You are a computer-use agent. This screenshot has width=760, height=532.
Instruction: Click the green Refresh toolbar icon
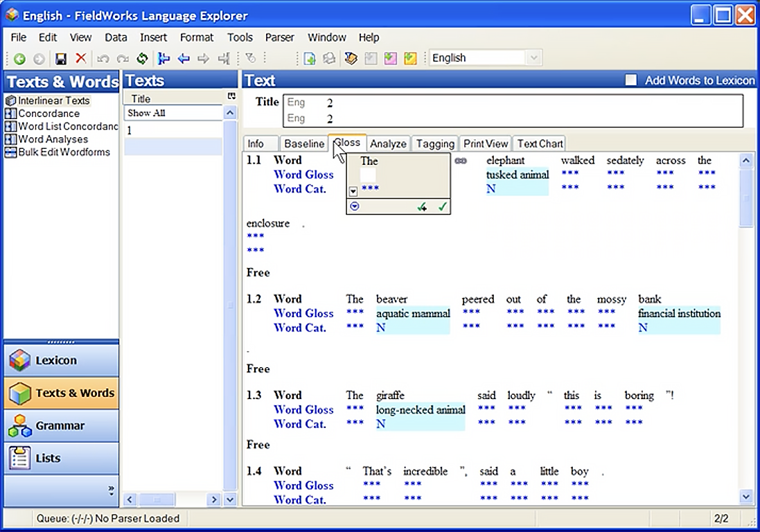point(142,59)
